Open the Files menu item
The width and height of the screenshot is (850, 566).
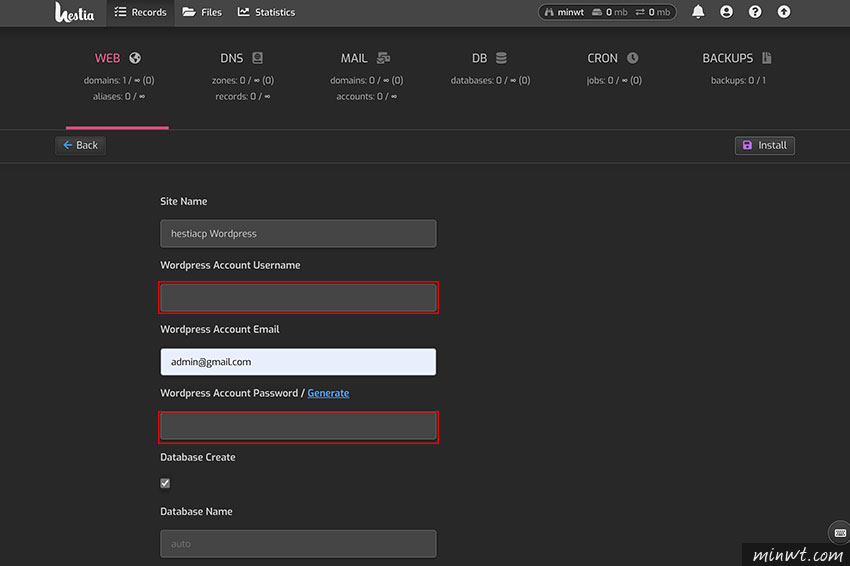tap(202, 12)
